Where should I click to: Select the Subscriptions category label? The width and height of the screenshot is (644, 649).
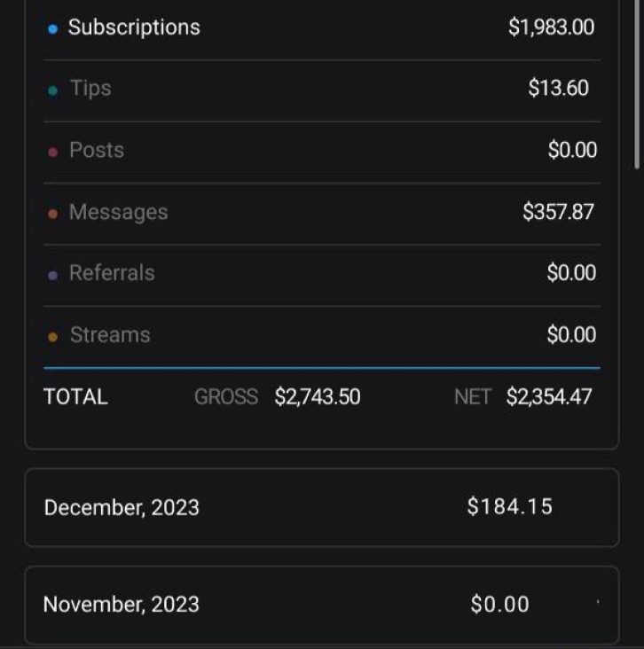coord(134,27)
